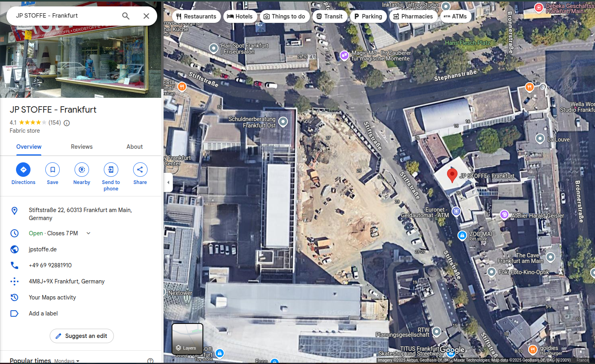The image size is (595, 364).
Task: Save JP STOFFE to a list
Action: [52, 170]
